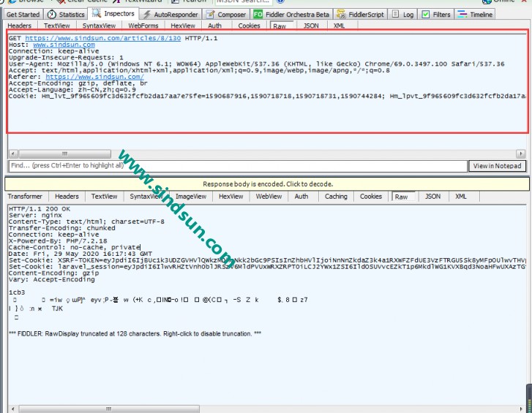Click 'Response body is encoded' decode bar
The image size is (532, 413).
pyautogui.click(x=267, y=184)
